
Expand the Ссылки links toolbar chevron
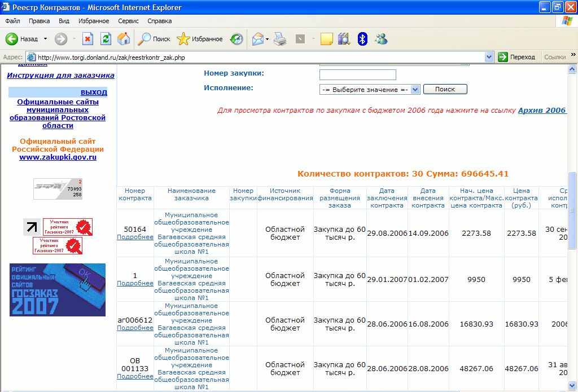point(573,55)
